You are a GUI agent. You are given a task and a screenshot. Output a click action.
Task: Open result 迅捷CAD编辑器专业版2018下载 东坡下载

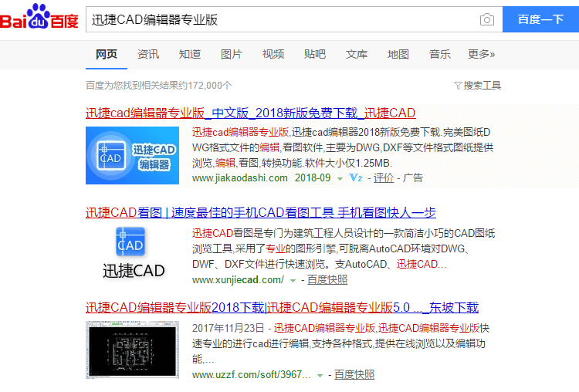click(x=282, y=307)
